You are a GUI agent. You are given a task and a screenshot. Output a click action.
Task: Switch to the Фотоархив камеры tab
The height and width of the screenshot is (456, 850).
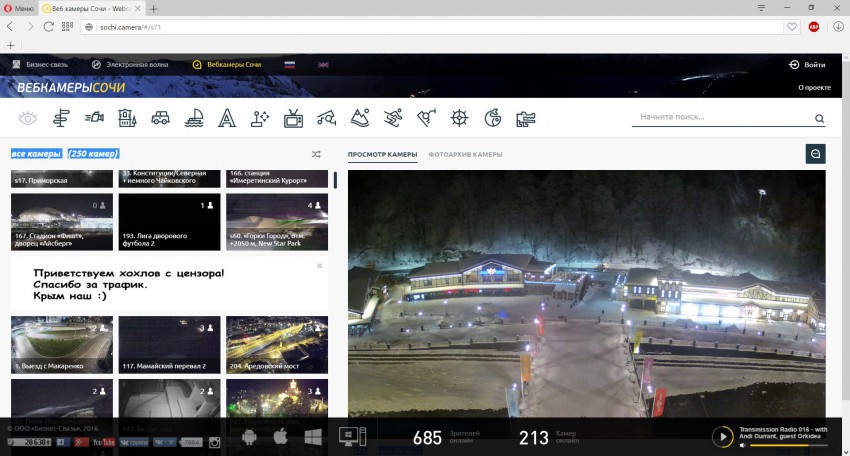[x=465, y=155]
